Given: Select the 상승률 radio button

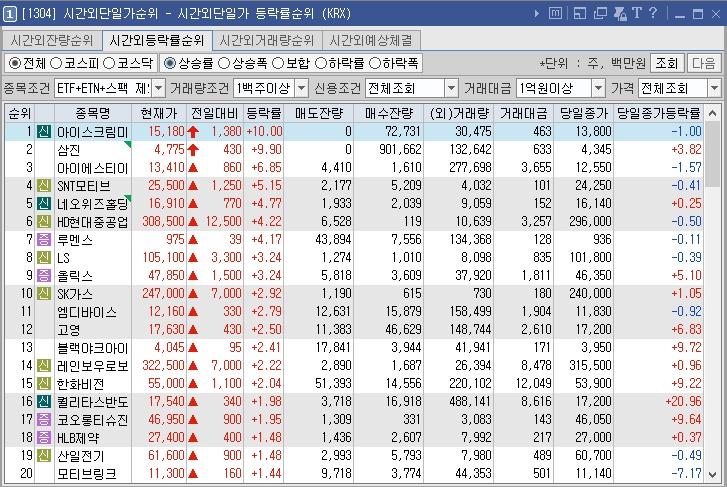Looking at the screenshot, I should click(170, 63).
